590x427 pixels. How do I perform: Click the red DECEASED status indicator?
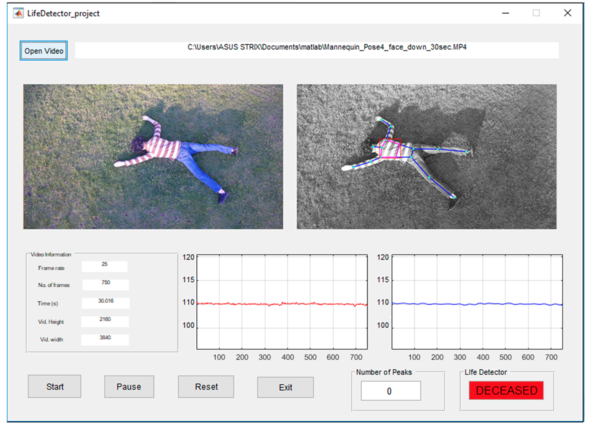click(x=506, y=391)
